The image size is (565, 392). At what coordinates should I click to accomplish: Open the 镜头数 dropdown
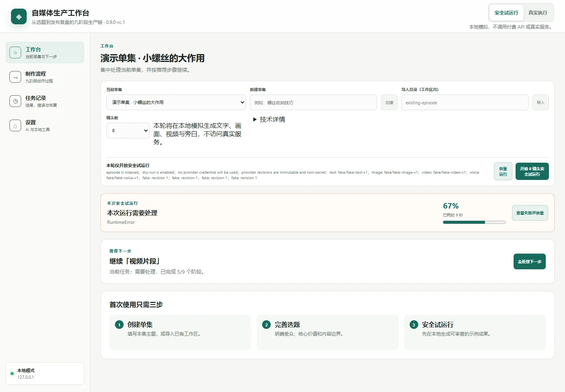(128, 131)
